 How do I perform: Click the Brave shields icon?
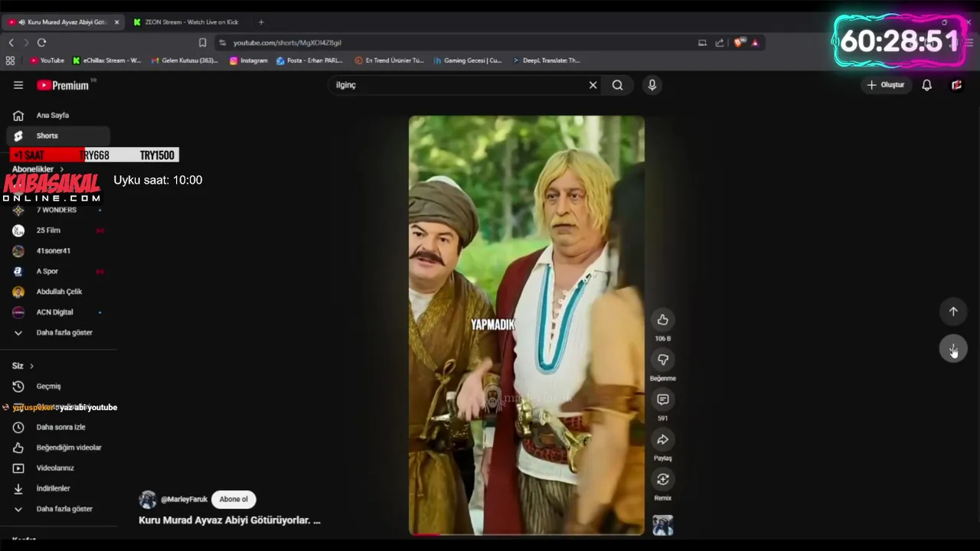pos(738,43)
